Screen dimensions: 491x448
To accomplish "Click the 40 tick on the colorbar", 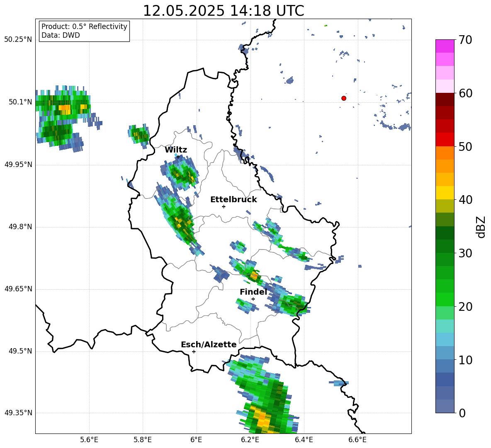I will click(465, 200).
